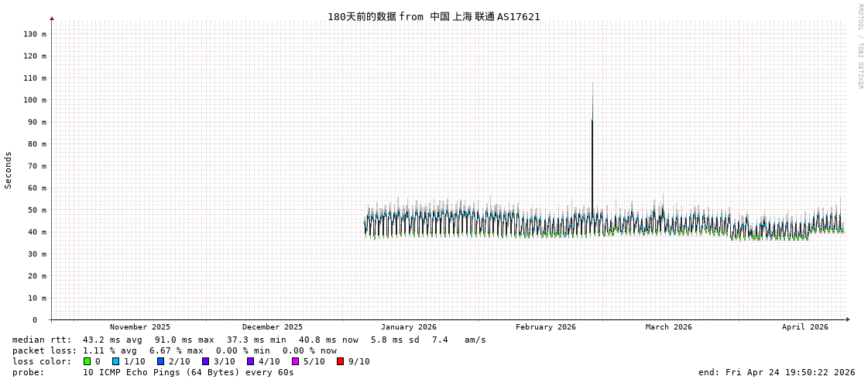Click the December 2025 x-axis label
The width and height of the screenshot is (868, 383).
[272, 327]
